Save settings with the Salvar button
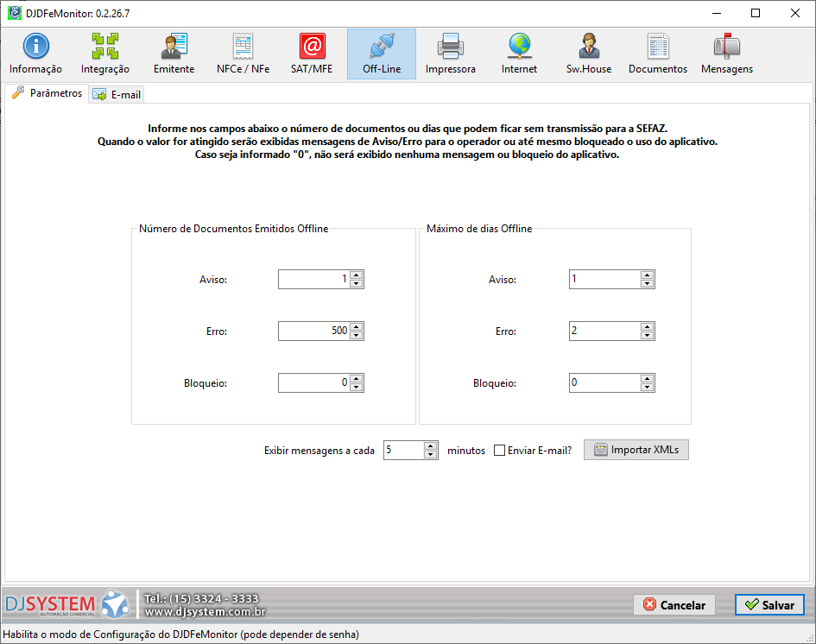This screenshot has height=644, width=816. pos(769,605)
